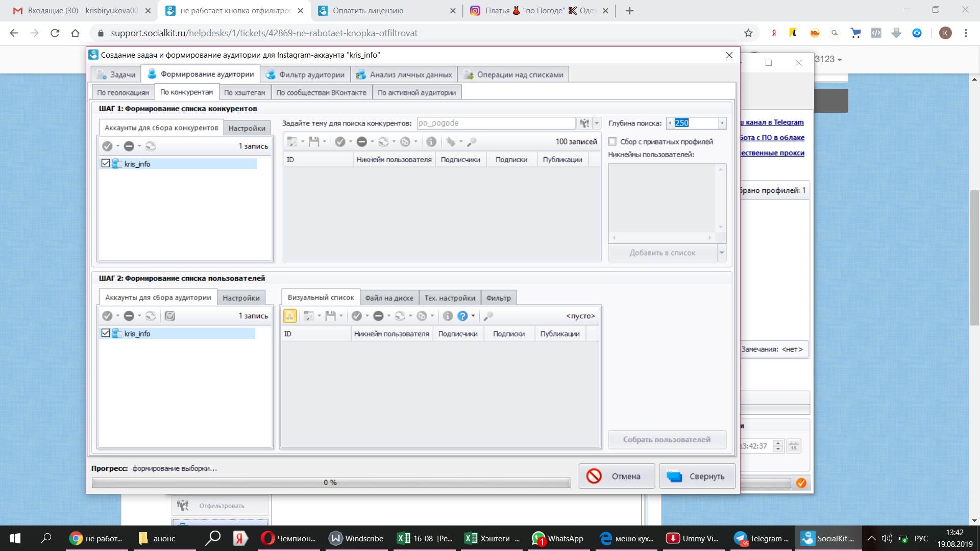The width and height of the screenshot is (980, 551).
Task: Expand dropdown next to topic search icon
Action: (597, 123)
